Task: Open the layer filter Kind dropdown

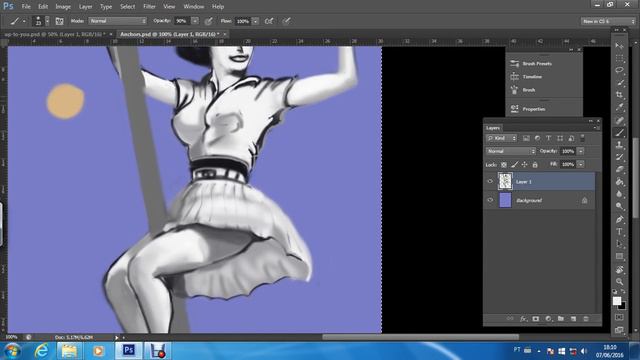Action: [502, 138]
